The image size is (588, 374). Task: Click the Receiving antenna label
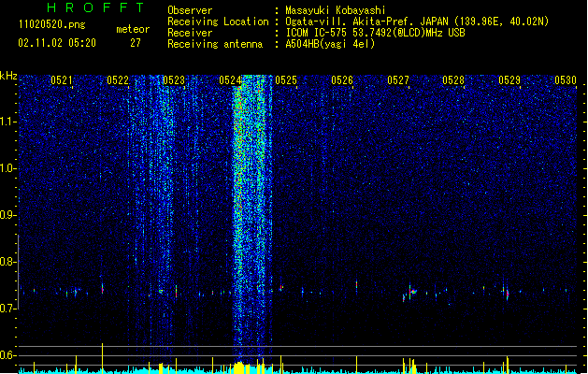click(215, 44)
